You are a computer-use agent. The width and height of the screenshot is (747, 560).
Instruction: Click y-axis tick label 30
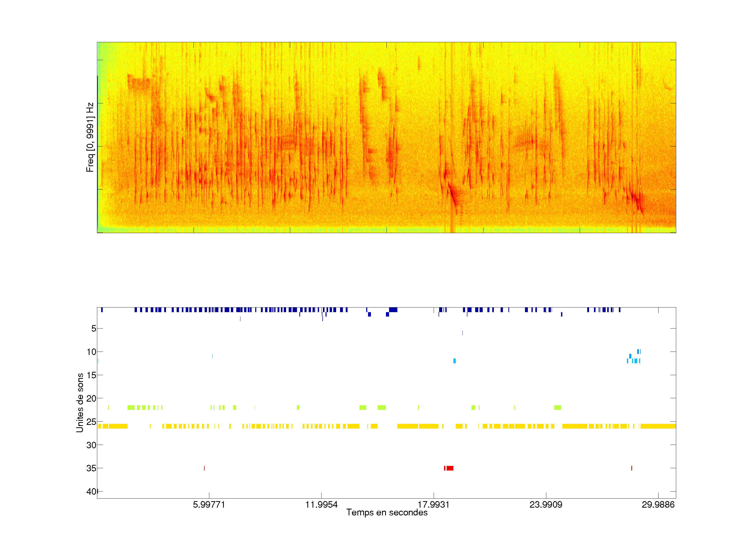[x=91, y=445]
